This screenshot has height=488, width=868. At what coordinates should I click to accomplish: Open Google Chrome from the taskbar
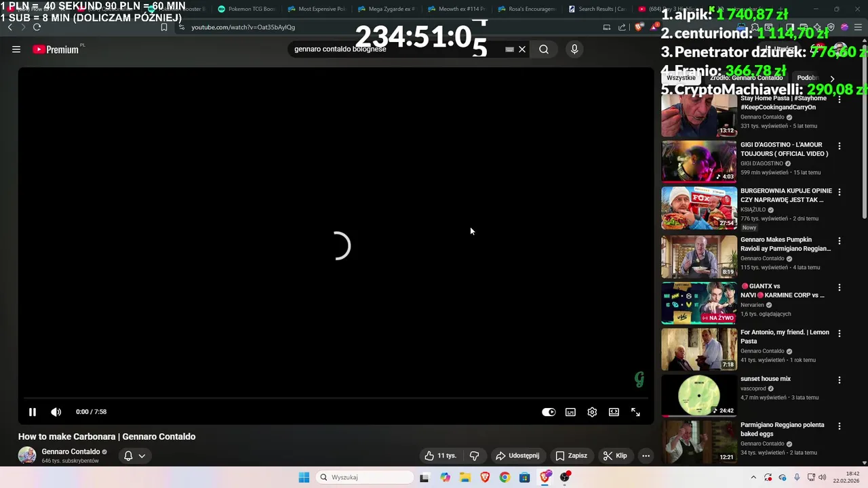505,477
